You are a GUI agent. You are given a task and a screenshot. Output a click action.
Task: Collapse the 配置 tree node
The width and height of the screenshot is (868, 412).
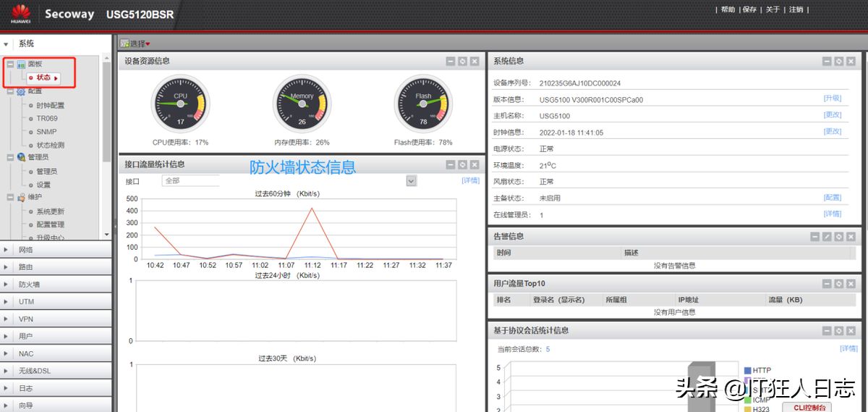(x=10, y=91)
